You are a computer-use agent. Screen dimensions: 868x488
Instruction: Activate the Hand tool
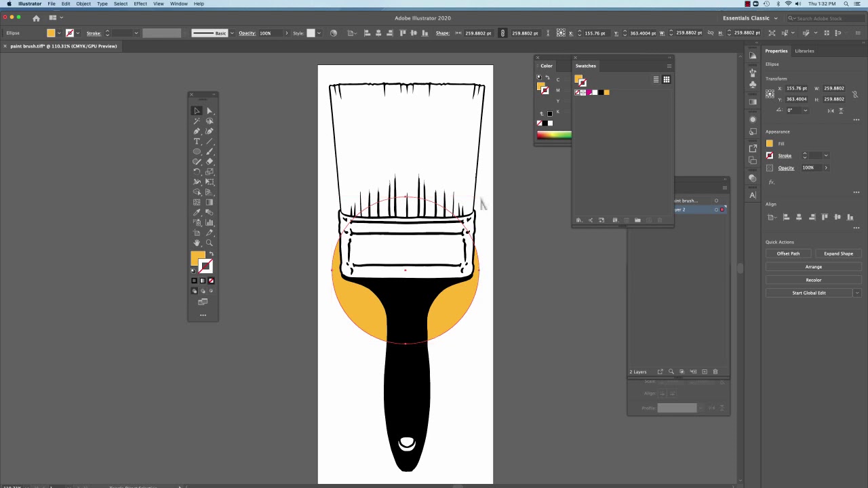197,243
